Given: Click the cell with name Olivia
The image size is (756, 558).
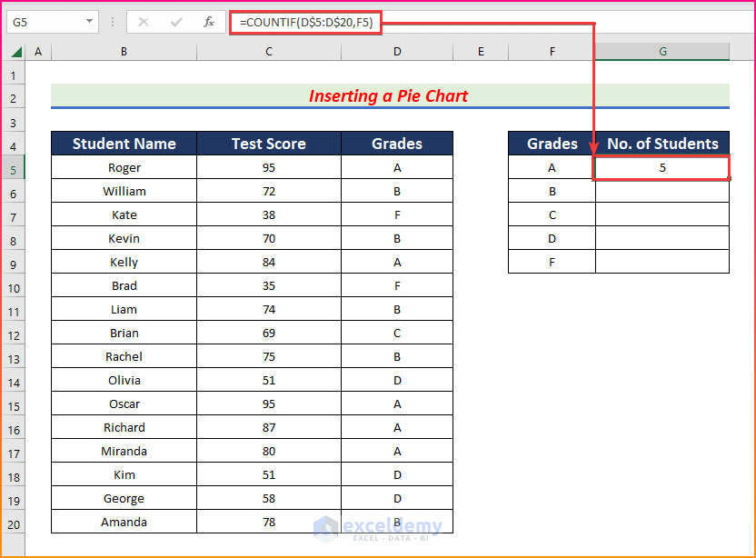Looking at the screenshot, I should (124, 380).
